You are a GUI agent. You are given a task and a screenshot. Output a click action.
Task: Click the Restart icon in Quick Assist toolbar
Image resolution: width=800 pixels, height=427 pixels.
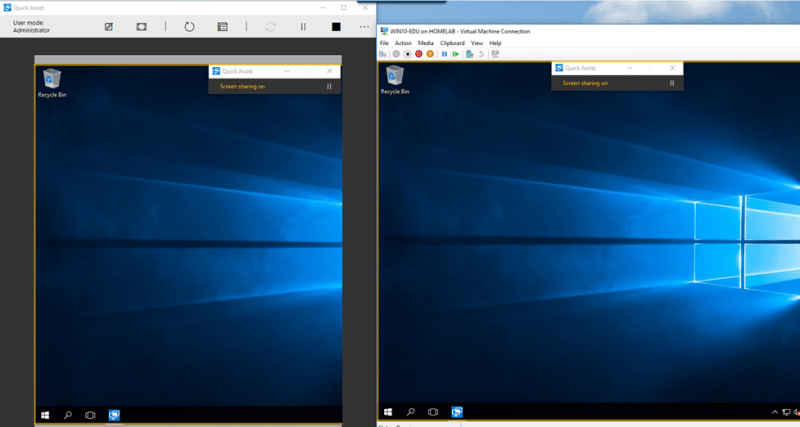[189, 27]
